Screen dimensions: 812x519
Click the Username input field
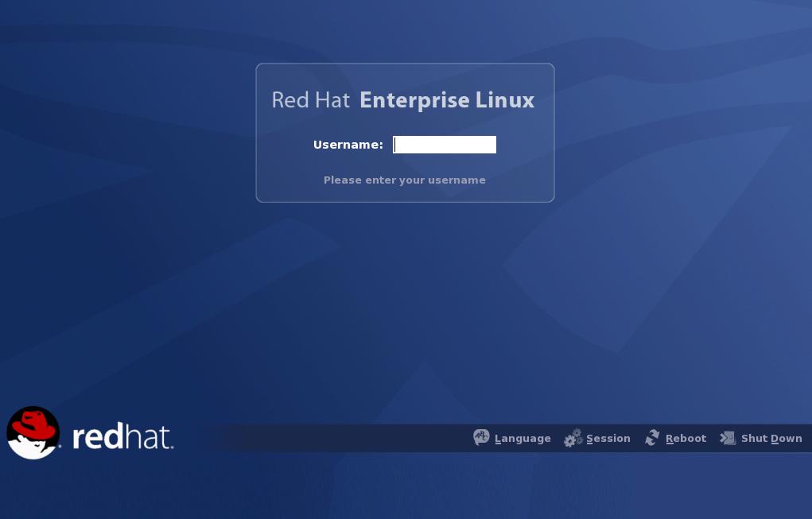click(x=445, y=145)
